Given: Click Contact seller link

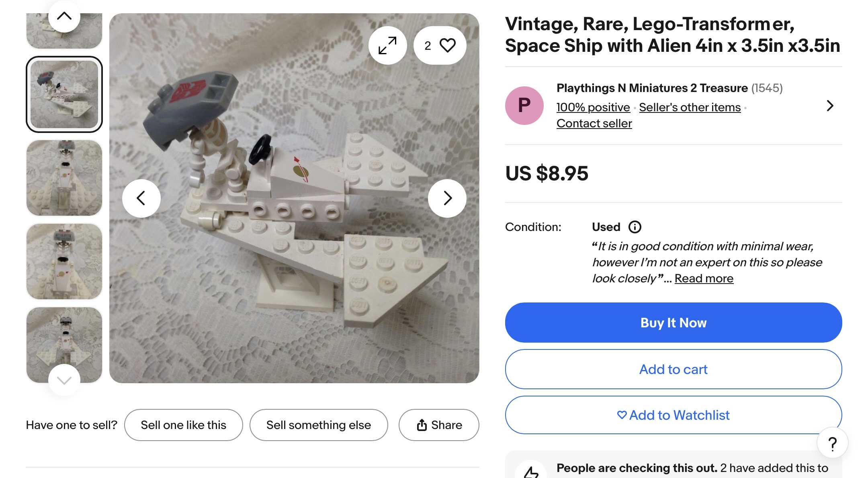Looking at the screenshot, I should point(594,123).
